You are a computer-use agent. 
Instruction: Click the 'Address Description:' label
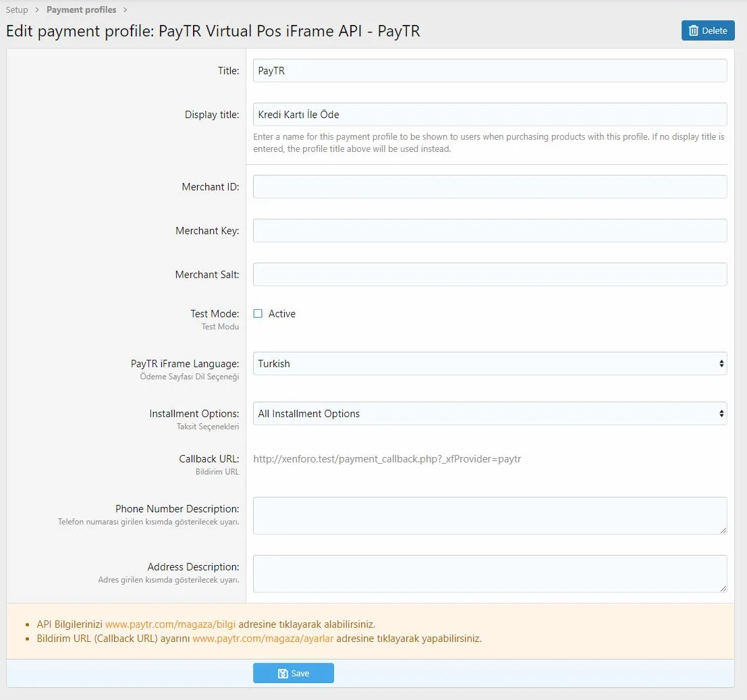tap(194, 567)
